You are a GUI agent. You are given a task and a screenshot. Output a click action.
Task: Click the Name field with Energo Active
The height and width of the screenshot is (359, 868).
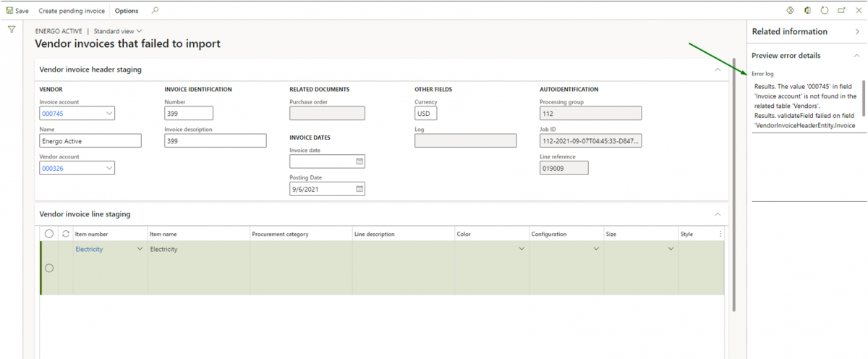tap(90, 141)
